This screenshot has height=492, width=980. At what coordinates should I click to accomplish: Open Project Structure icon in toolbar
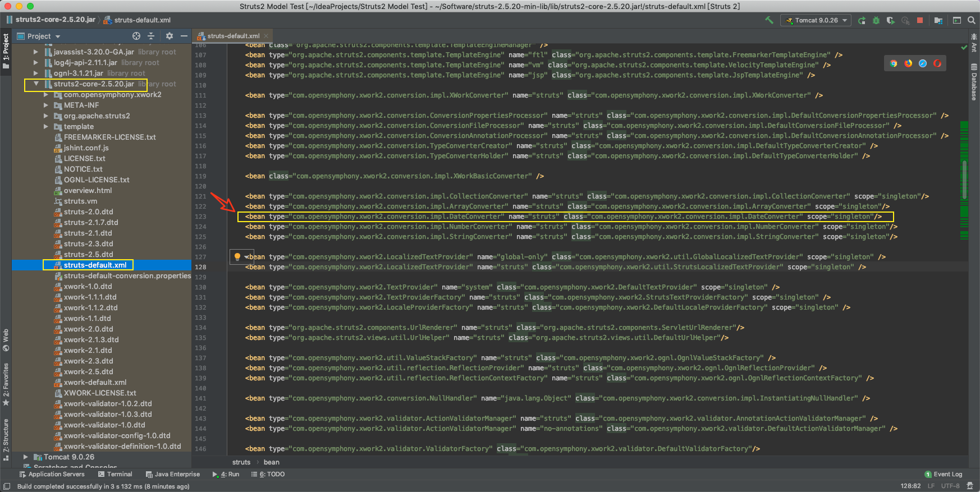click(x=938, y=20)
